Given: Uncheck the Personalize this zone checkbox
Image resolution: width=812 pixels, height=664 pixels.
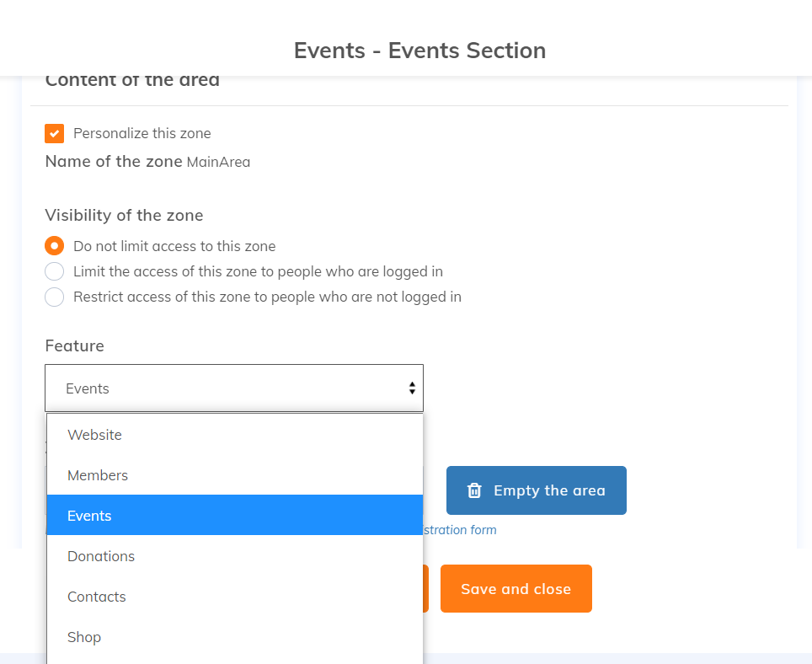Looking at the screenshot, I should click(x=55, y=133).
